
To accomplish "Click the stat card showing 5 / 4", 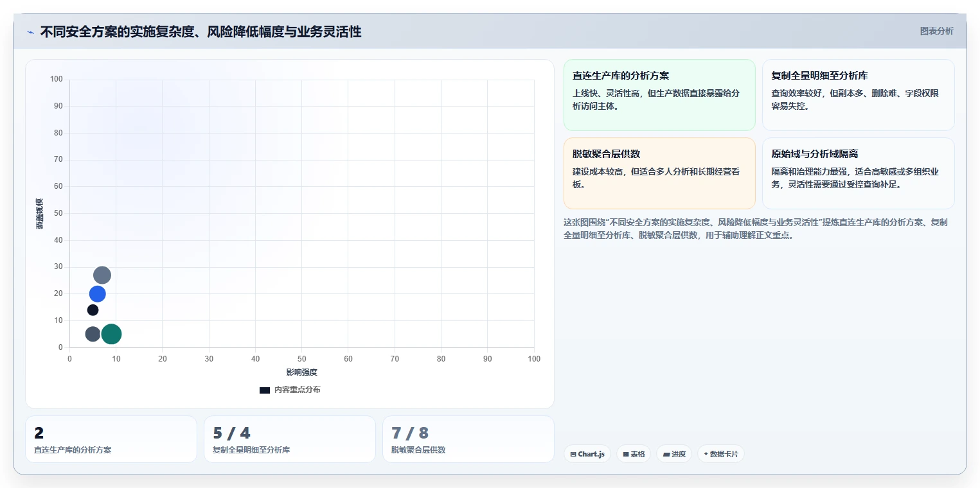I will pos(290,439).
